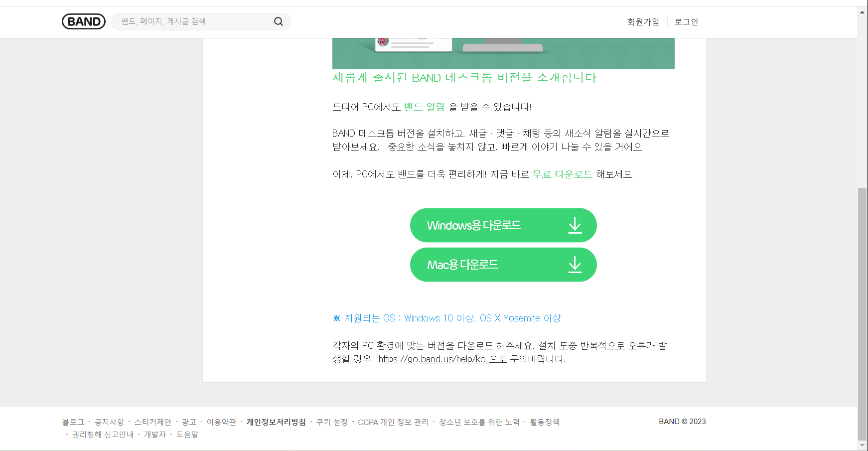This screenshot has height=451, width=868.
Task: Click the scrollbar down arrow
Action: pos(862,446)
